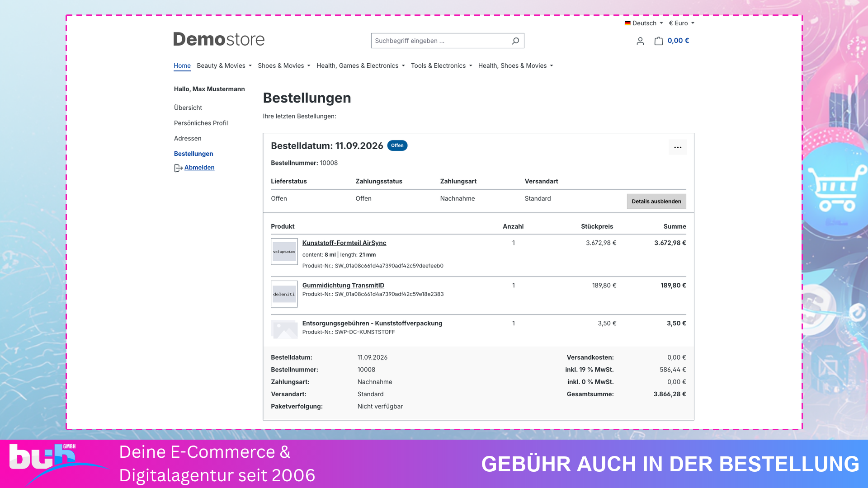Open the Kunststoff-Formteil AirSync product link
Screen dimensions: 868x488
tap(344, 243)
